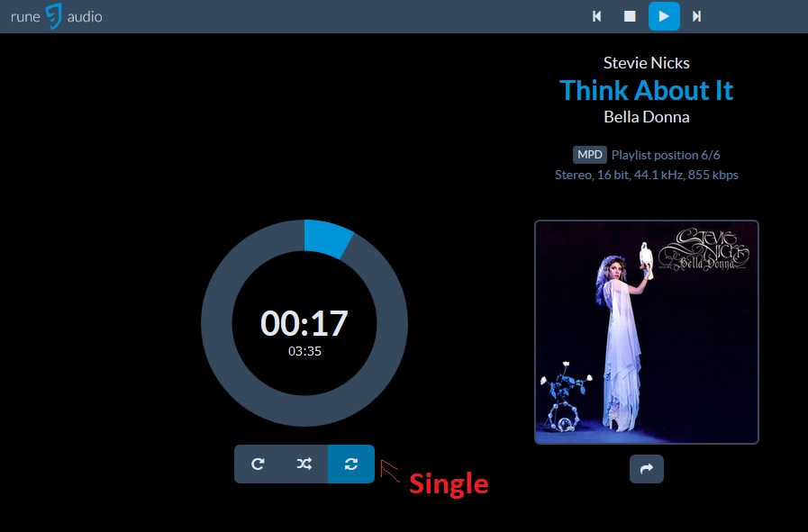Viewport: 808px width, 532px height.
Task: Click the "Stereo, 16 bit, 44.1 kHz, 855 kbps" text
Action: (647, 176)
